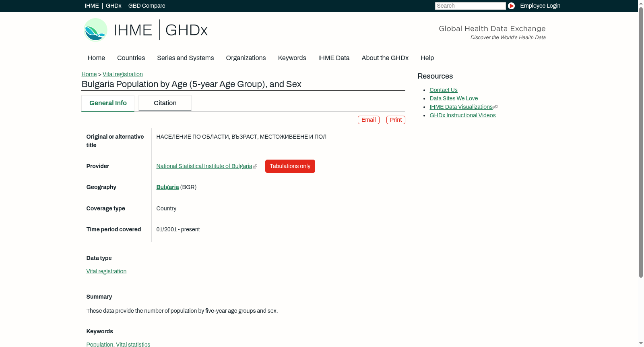The width and height of the screenshot is (644, 347).
Task: Click the Tabulations only red badge
Action: (x=290, y=166)
